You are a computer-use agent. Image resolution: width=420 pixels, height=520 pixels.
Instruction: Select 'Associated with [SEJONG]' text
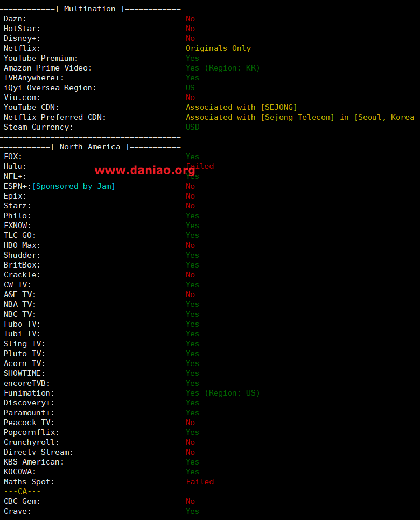[x=242, y=107]
